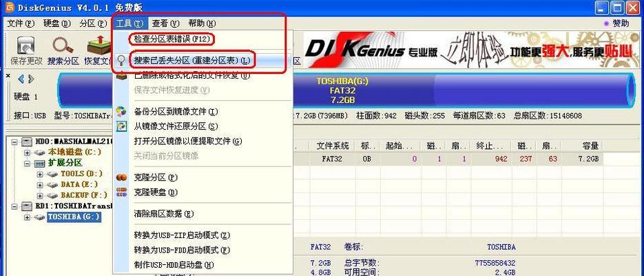644x276 pixels.
Task: Click the RD1 removable disk icon
Action: coord(27,206)
